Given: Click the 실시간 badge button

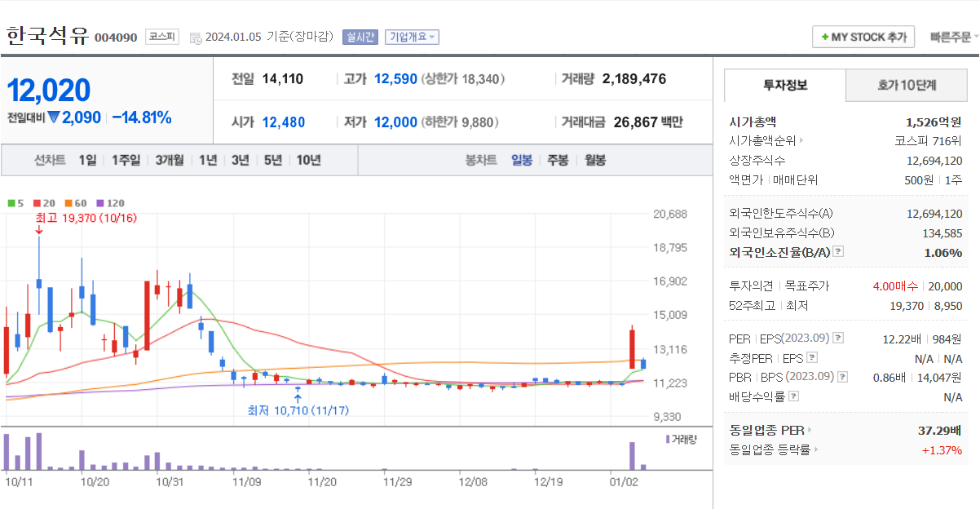Looking at the screenshot, I should [x=360, y=37].
